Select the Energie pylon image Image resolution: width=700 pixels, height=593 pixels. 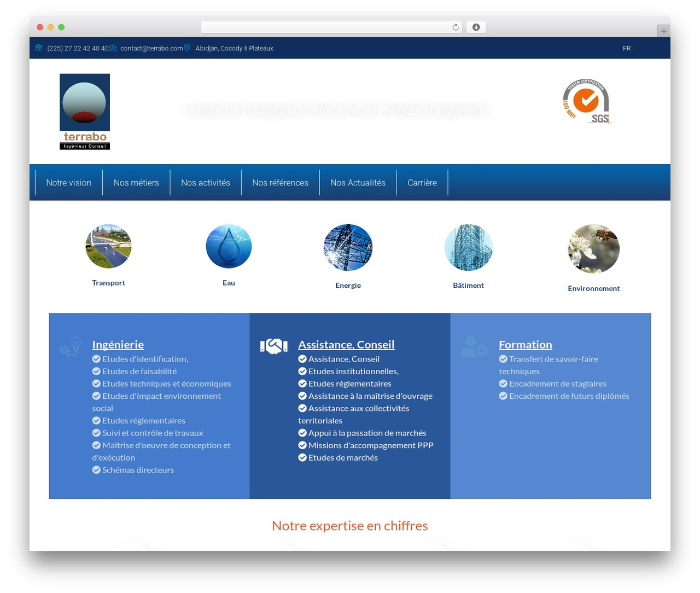[x=348, y=247]
